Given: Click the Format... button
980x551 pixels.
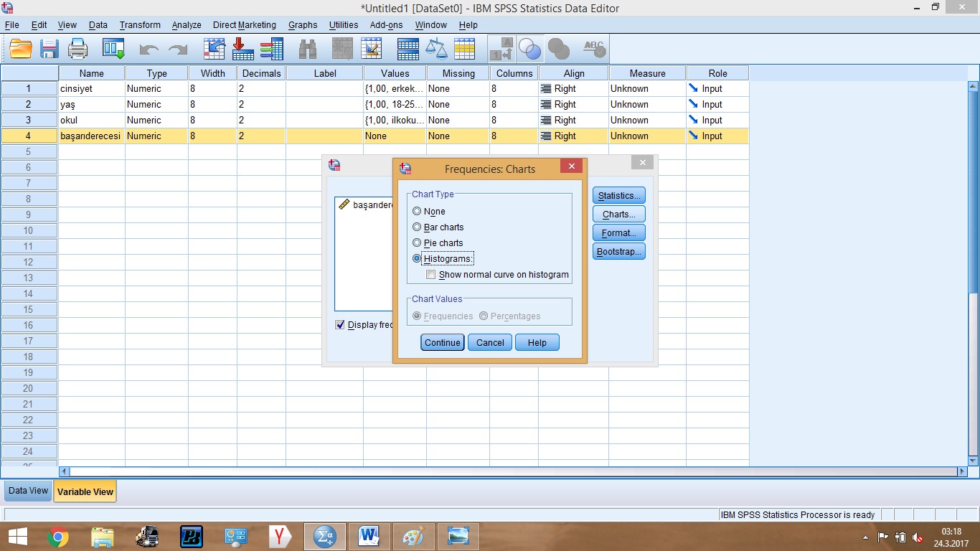Looking at the screenshot, I should pyautogui.click(x=619, y=233).
